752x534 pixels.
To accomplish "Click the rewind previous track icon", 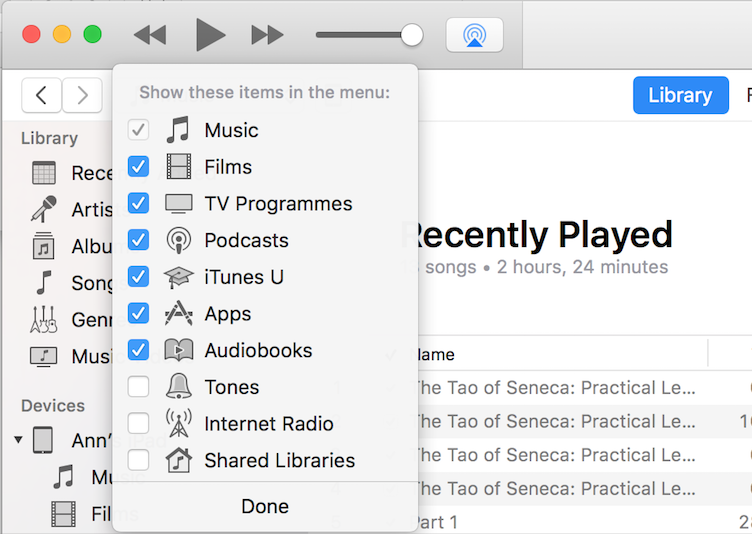I will [x=150, y=35].
